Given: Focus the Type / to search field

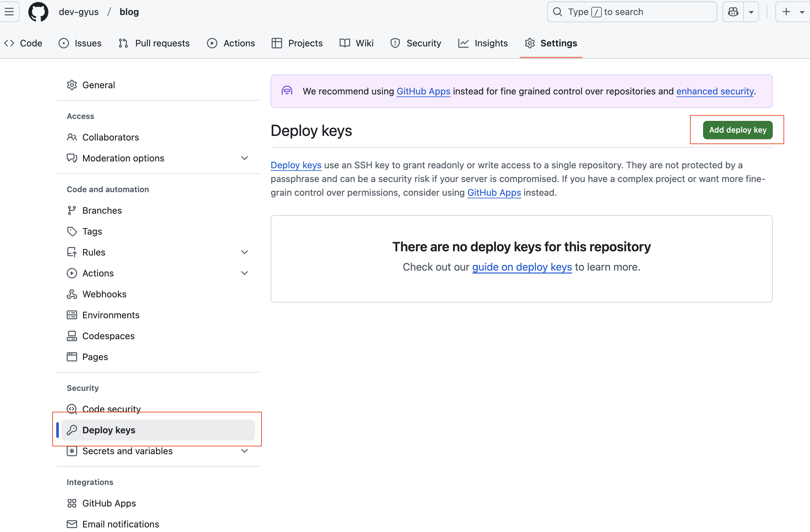Looking at the screenshot, I should (631, 12).
